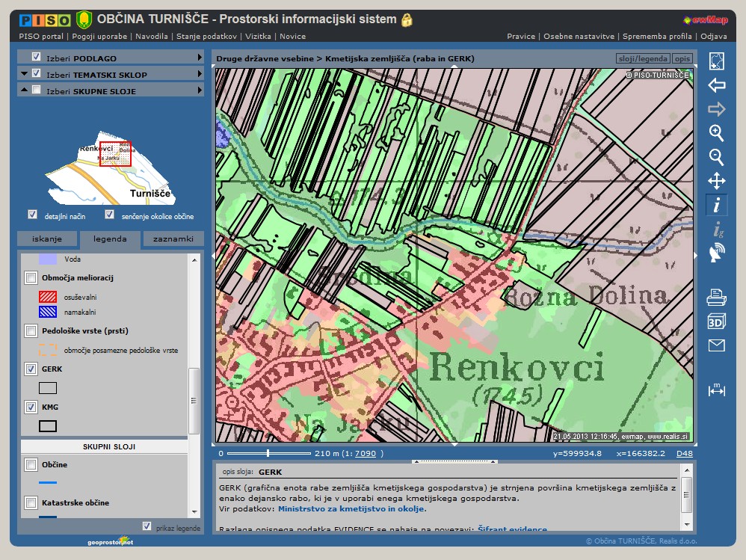746x560 pixels.
Task: Switch to the zaznamki tab
Action: pyautogui.click(x=173, y=239)
